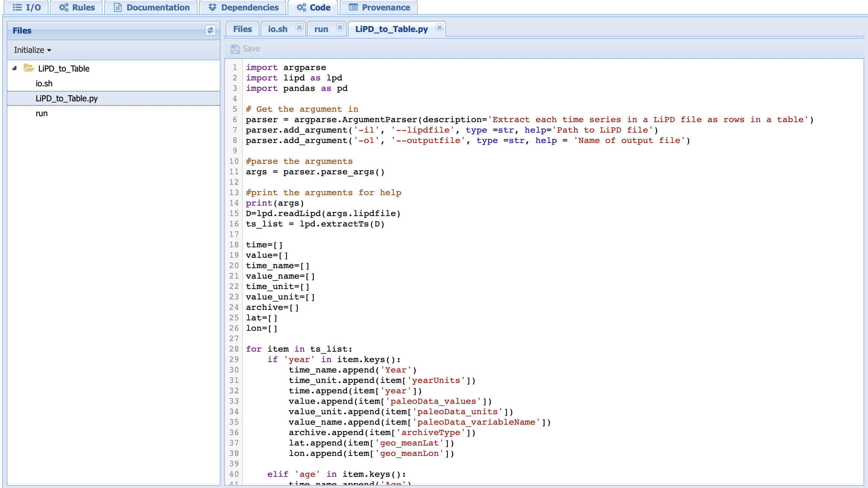
Task: Open the Documentation tab
Action: click(x=151, y=7)
